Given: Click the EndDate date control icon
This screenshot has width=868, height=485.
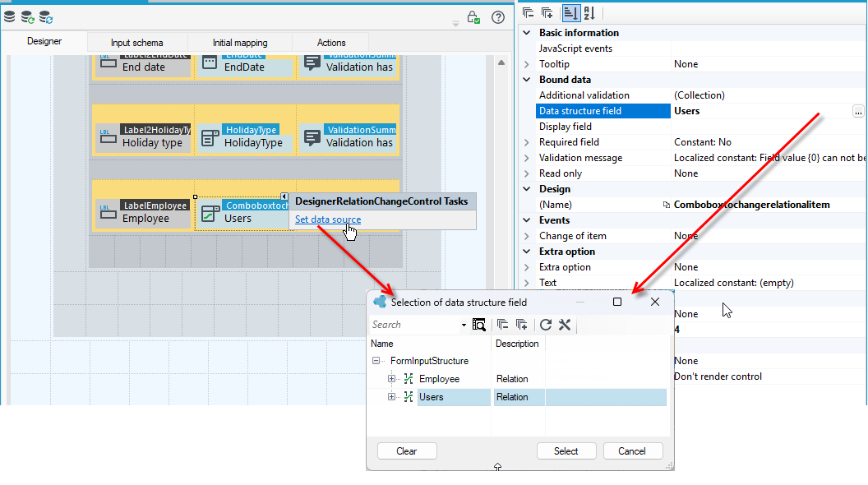Looking at the screenshot, I should (210, 62).
